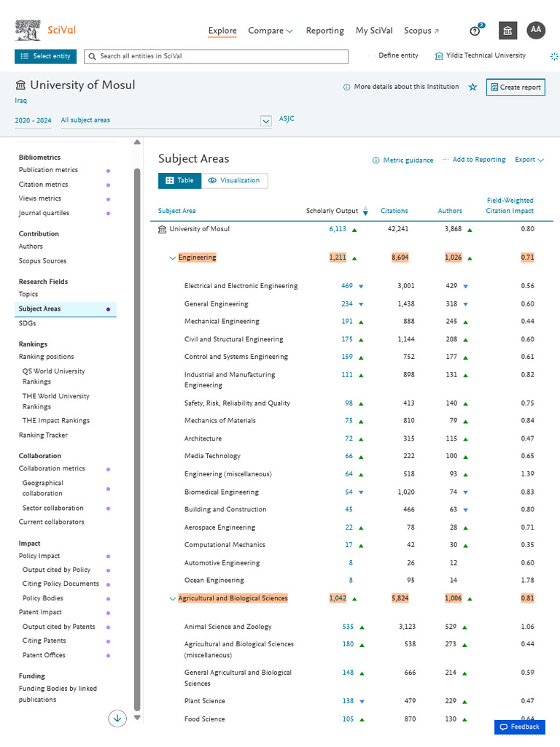Favorite University of Mosul with star icon

click(472, 87)
